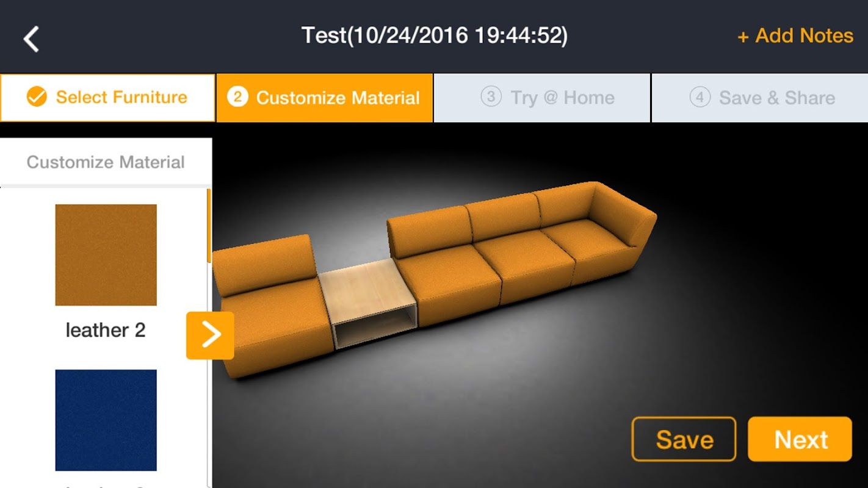Tap the back arrow icon
868x488 pixels.
pyautogui.click(x=31, y=39)
